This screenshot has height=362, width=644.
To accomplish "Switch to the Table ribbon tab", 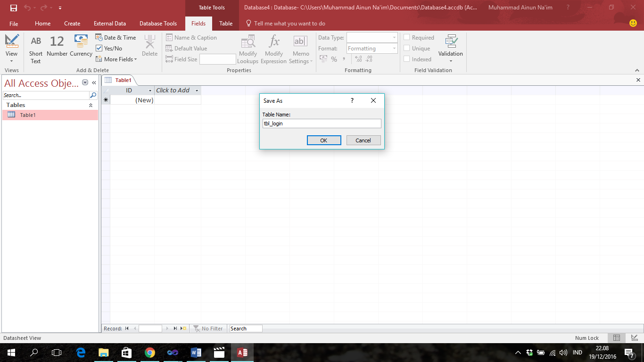I will tap(226, 24).
